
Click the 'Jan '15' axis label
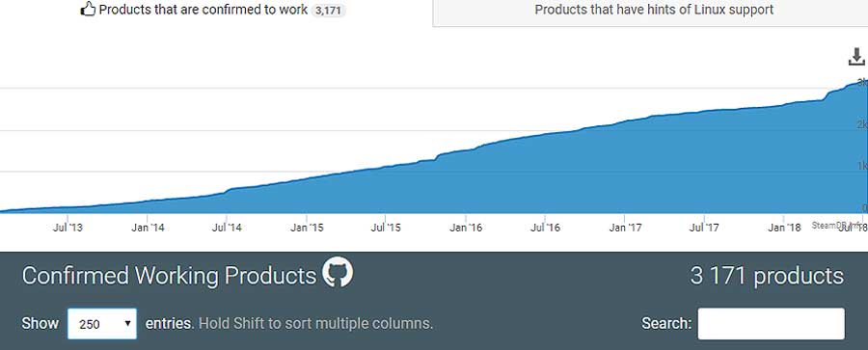tap(307, 228)
